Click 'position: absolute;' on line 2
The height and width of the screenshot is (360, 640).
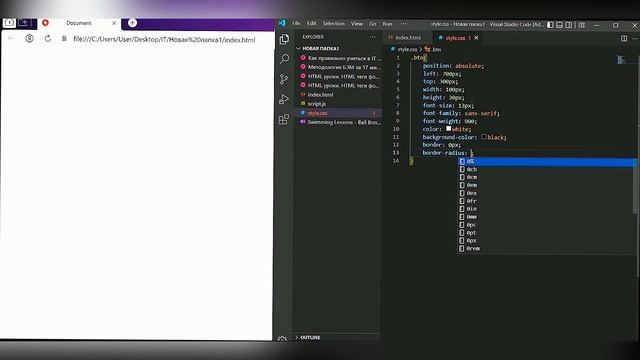click(453, 66)
